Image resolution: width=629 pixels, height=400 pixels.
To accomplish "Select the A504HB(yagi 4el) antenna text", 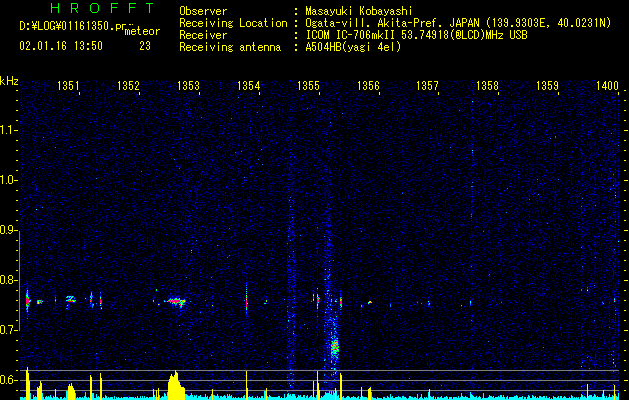I will click(x=353, y=47).
